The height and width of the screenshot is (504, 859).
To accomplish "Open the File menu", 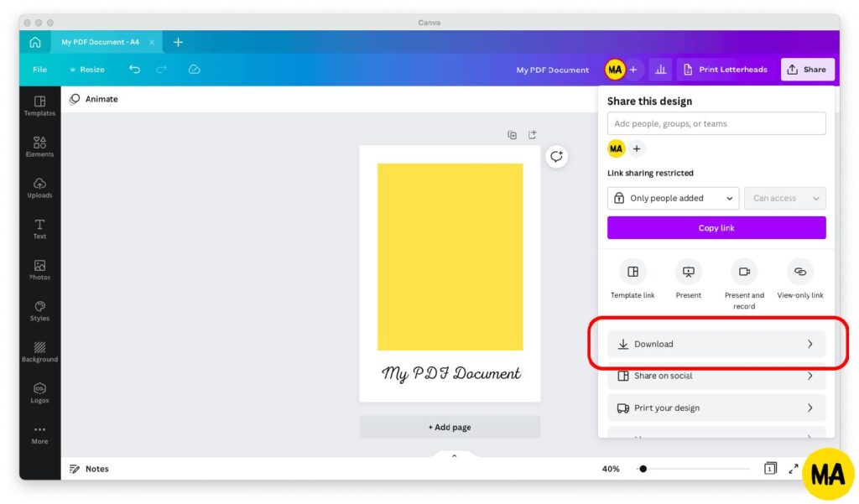I will coord(39,70).
